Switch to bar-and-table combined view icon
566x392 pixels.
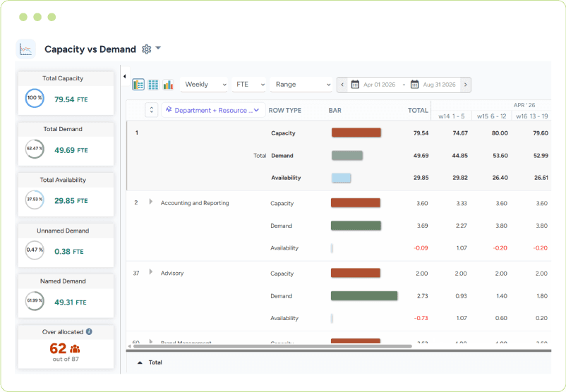point(138,85)
